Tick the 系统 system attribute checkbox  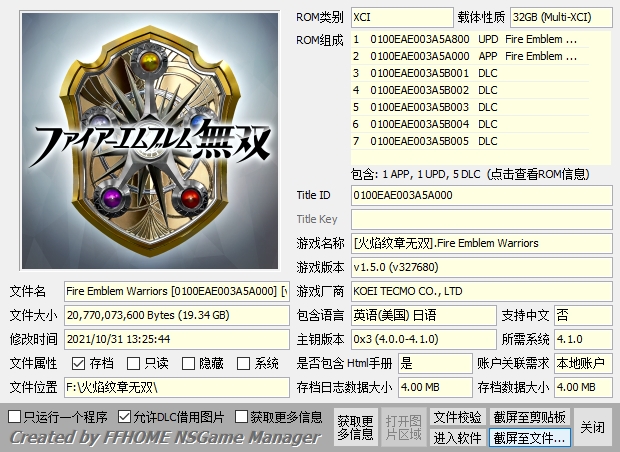pos(243,363)
